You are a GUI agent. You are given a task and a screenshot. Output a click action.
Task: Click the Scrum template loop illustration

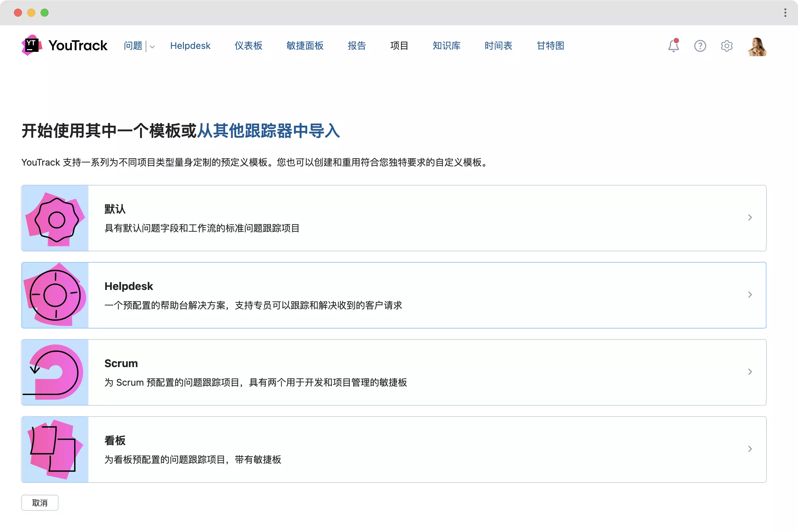[55, 372]
